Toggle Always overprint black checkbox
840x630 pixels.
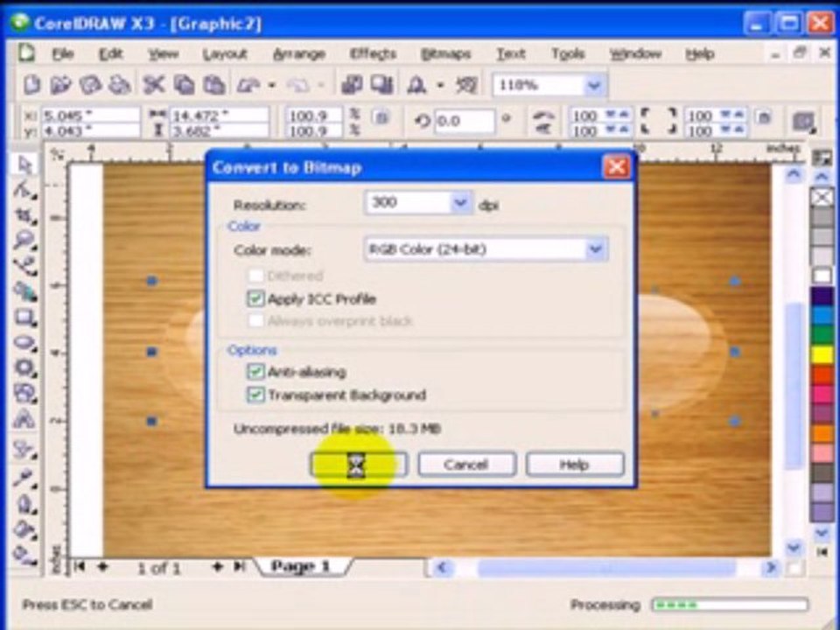pyautogui.click(x=255, y=321)
